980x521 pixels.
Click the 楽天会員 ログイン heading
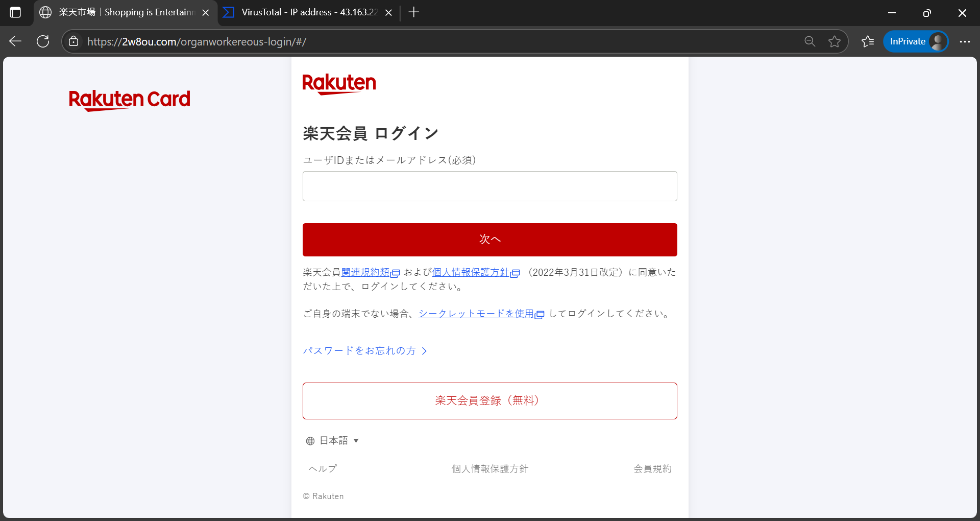coord(371,133)
